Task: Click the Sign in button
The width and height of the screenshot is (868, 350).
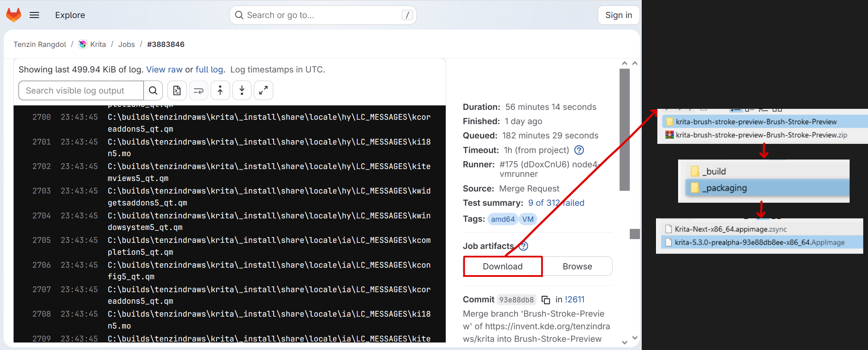Action: tap(619, 15)
